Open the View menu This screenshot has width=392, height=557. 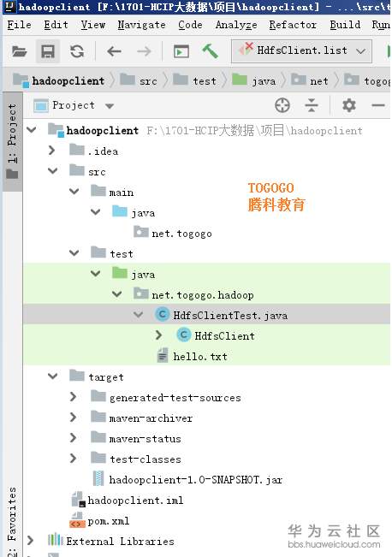(x=92, y=25)
